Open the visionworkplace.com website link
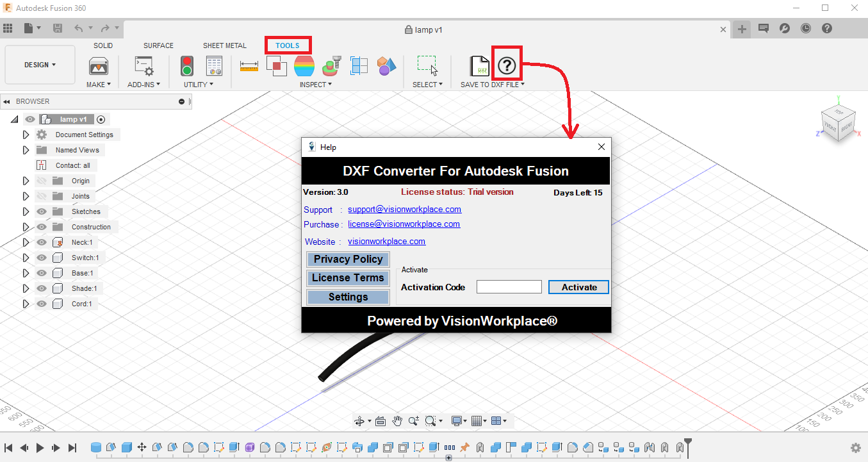Image resolution: width=868 pixels, height=462 pixels. pos(386,242)
